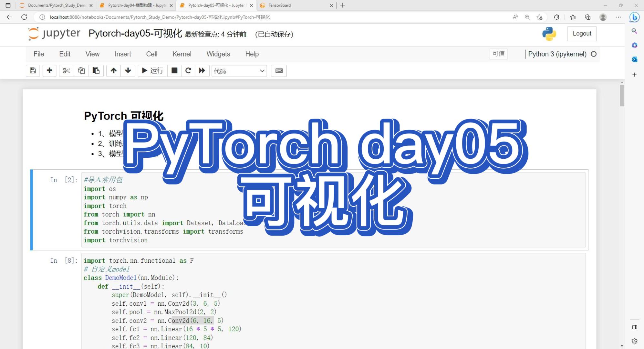Cut selected cells with scissors icon
Screen dimensions: 644x349
coord(67,71)
